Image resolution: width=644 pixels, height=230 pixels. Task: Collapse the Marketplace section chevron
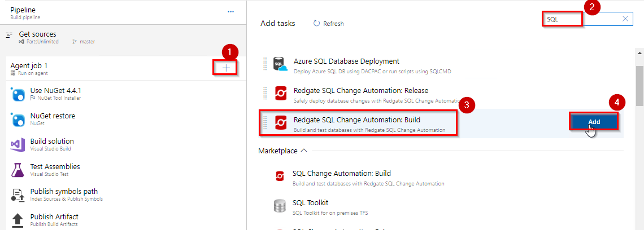303,151
